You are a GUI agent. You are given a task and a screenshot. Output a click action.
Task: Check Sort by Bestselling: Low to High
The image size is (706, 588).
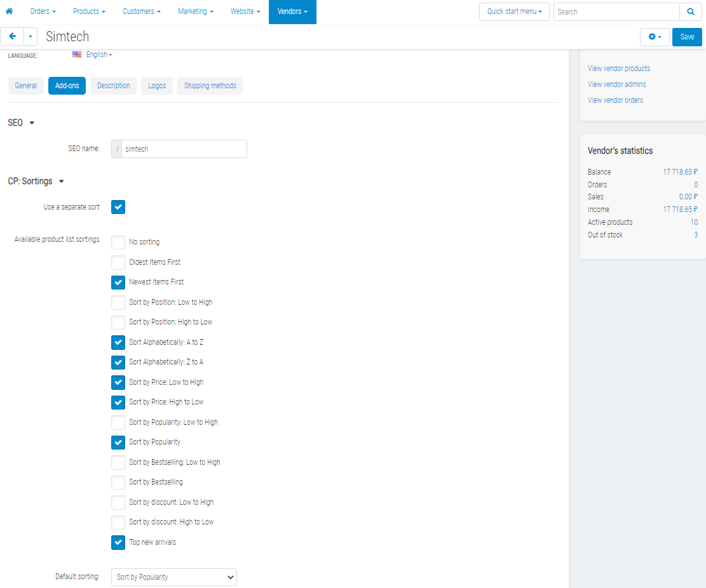(118, 462)
